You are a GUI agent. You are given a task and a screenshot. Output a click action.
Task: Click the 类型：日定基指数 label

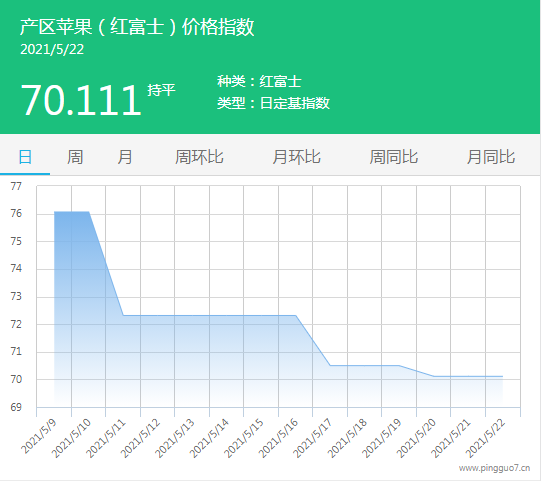273,103
